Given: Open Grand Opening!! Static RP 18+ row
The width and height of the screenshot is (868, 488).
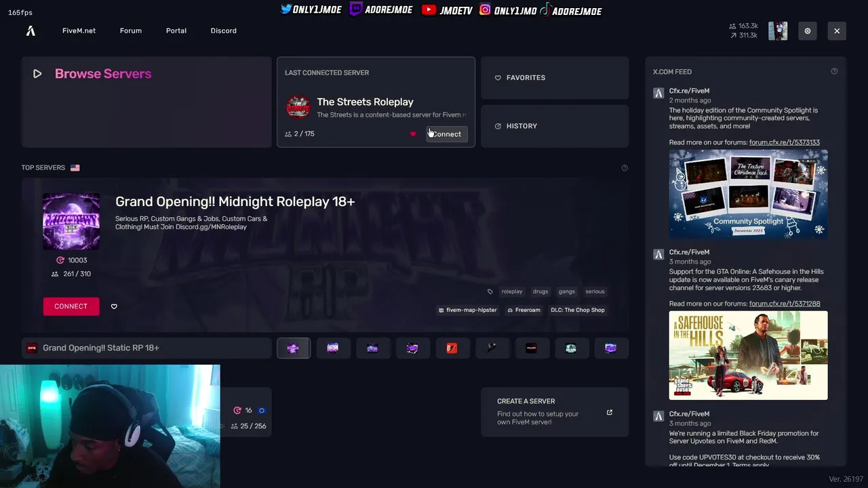Looking at the screenshot, I should click(146, 348).
